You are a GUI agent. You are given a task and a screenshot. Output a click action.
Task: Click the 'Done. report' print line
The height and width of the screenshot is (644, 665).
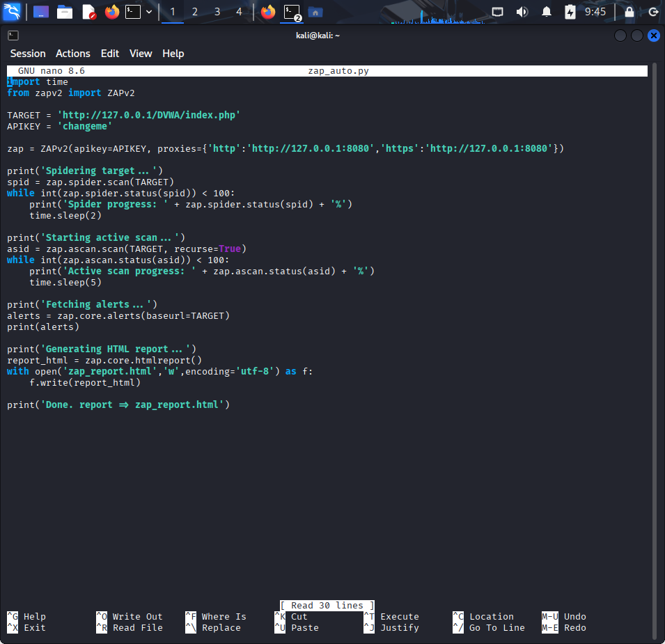point(118,405)
